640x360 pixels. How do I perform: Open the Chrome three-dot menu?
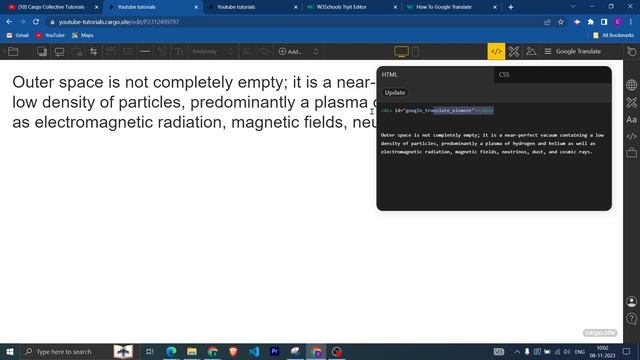[631, 22]
